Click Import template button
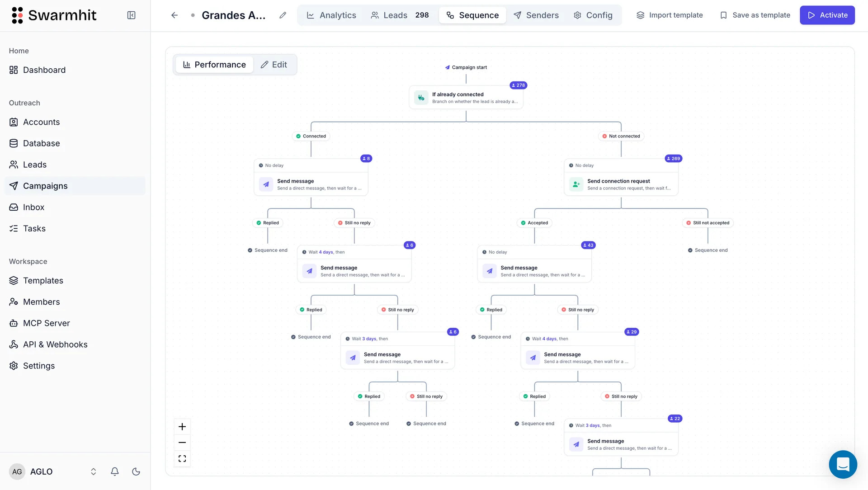This screenshot has height=490, width=868. click(670, 15)
